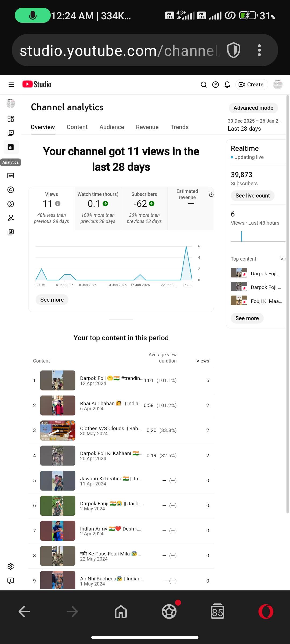Switch to the Audience tab
Screen dimensions: 290x644
click(x=112, y=127)
